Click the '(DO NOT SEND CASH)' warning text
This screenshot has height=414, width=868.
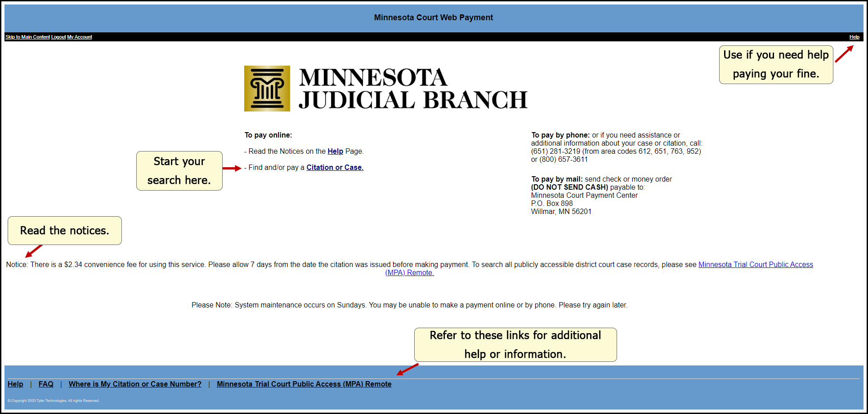click(569, 187)
